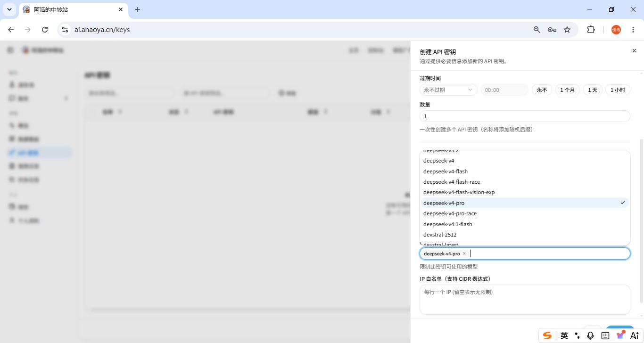The image size is (644, 343).
Task: Click the Sogou input method logo
Action: 547,335
